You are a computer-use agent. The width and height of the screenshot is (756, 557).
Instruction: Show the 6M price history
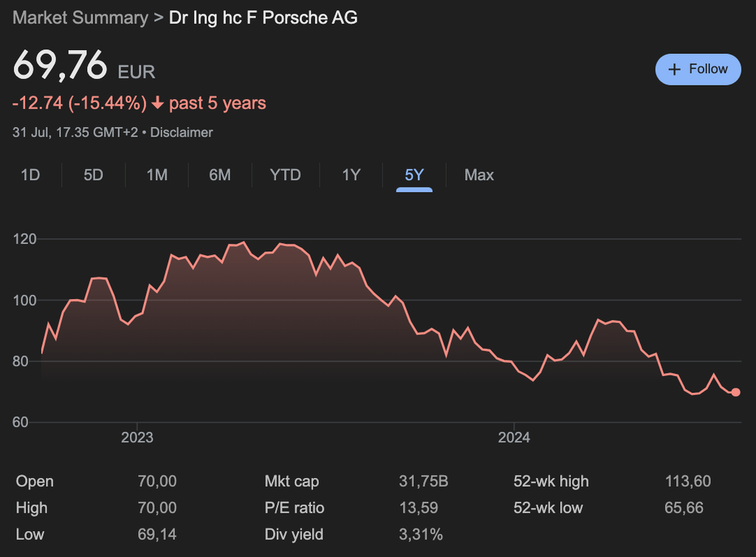[219, 175]
